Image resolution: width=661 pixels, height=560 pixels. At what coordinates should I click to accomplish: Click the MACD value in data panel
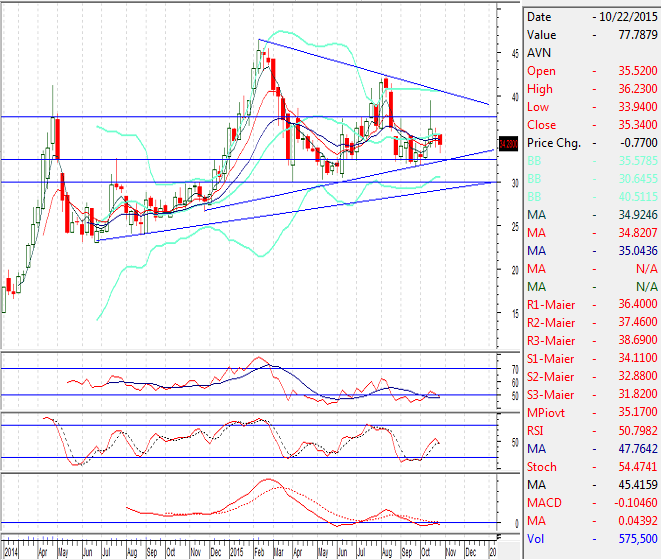point(630,503)
